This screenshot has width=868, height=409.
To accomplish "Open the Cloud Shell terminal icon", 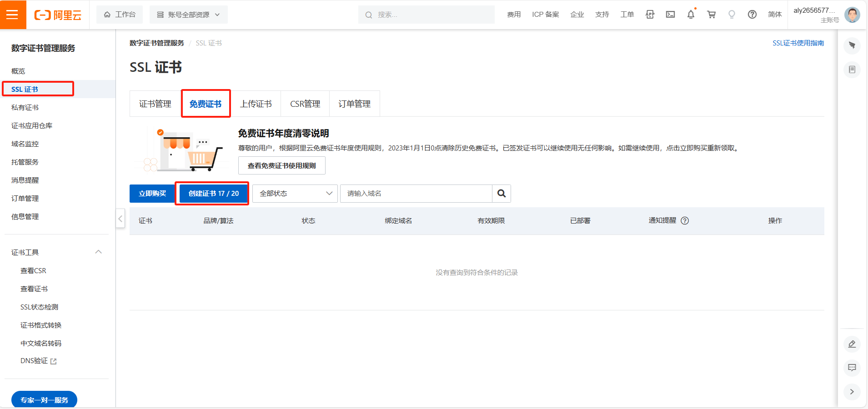I will 670,15.
